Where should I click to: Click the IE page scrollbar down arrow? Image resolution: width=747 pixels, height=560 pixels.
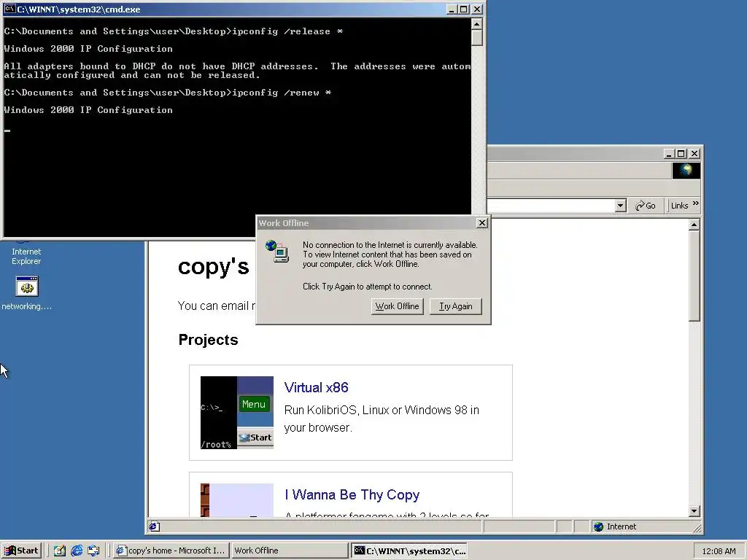(x=694, y=511)
